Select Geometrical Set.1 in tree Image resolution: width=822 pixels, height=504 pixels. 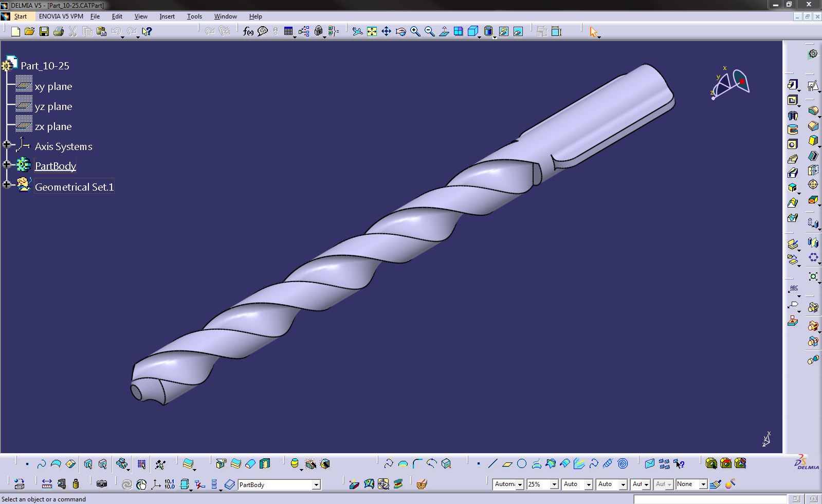coord(74,187)
